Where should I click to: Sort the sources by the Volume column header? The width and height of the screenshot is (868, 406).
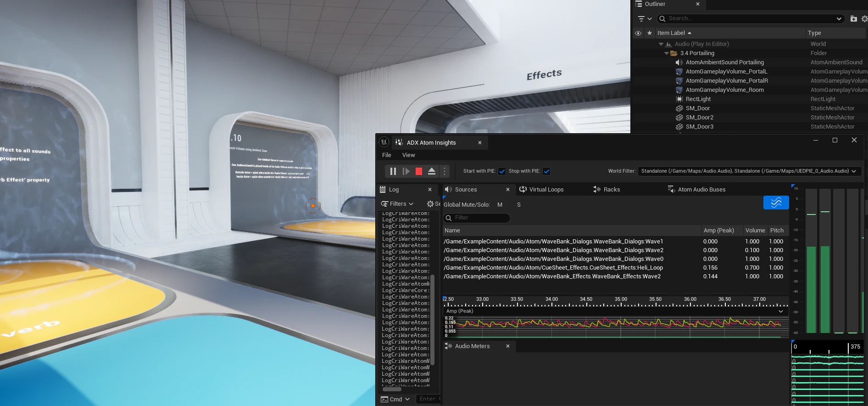755,231
